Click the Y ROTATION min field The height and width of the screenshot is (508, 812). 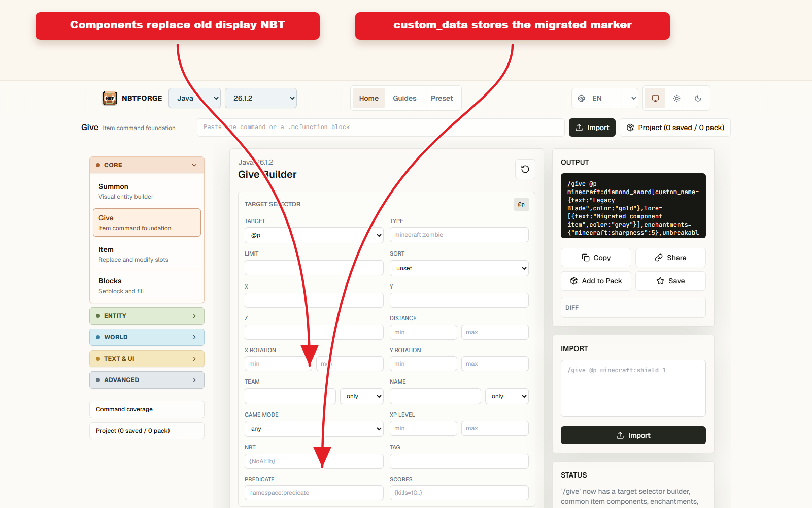pyautogui.click(x=423, y=364)
